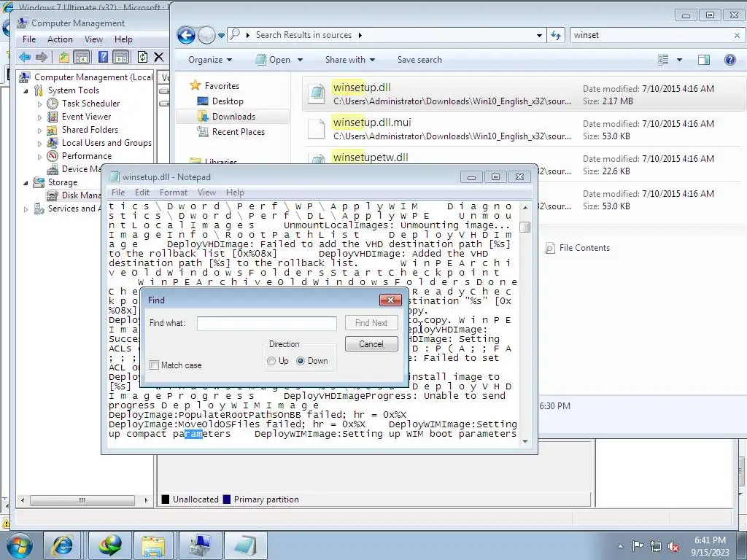Select Recent Places in Favorites
This screenshot has height=560, width=747.
[239, 132]
